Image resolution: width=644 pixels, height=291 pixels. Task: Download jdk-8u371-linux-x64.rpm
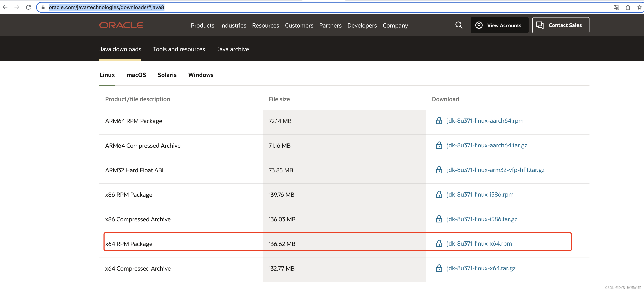479,243
